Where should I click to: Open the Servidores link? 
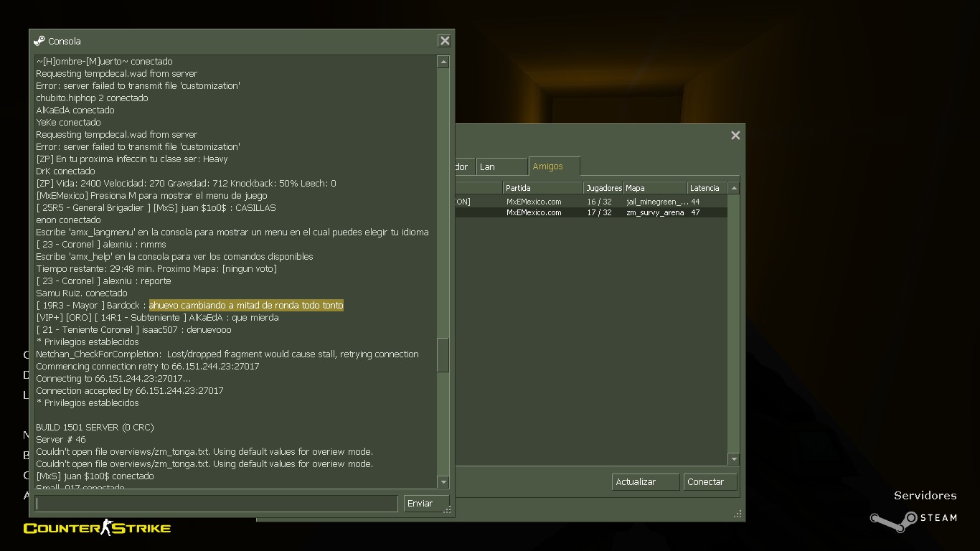925,495
